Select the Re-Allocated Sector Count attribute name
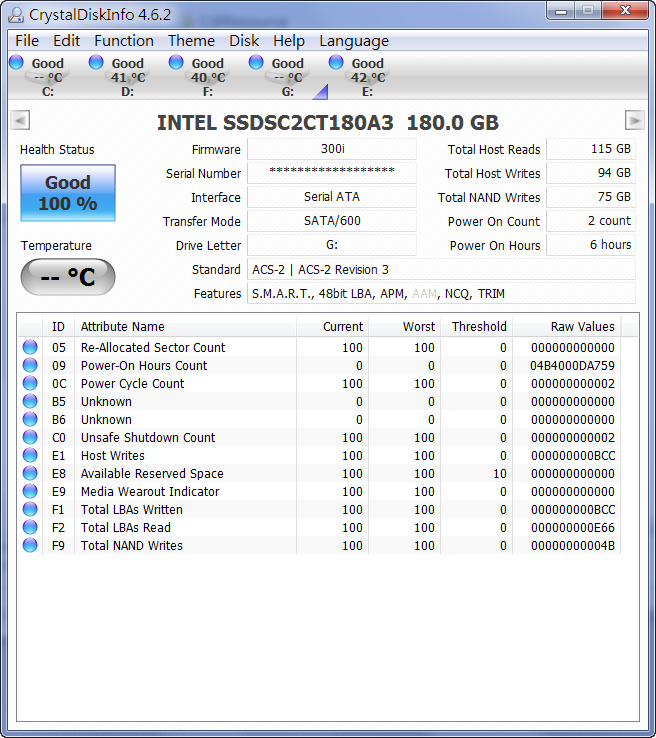The height and width of the screenshot is (738, 656). pos(153,347)
